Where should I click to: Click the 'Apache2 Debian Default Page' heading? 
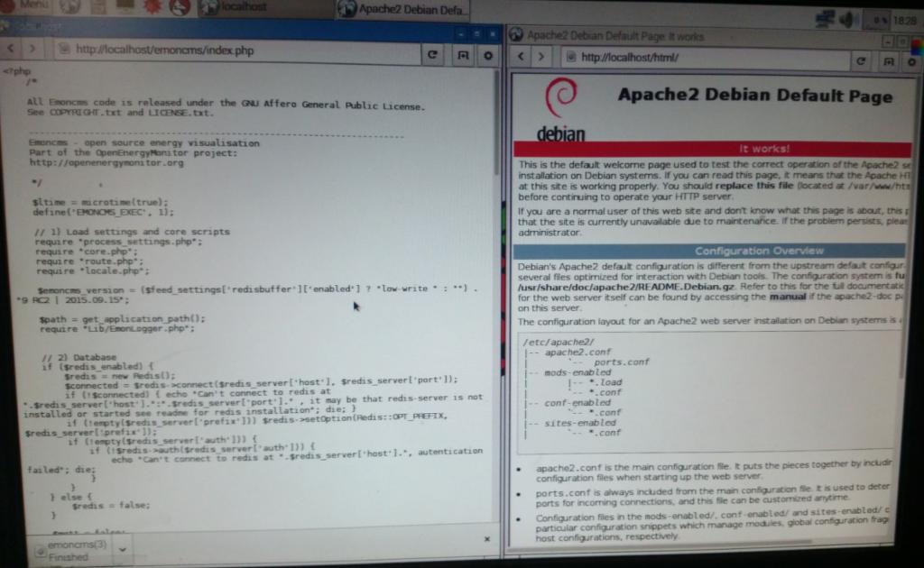pyautogui.click(x=755, y=96)
